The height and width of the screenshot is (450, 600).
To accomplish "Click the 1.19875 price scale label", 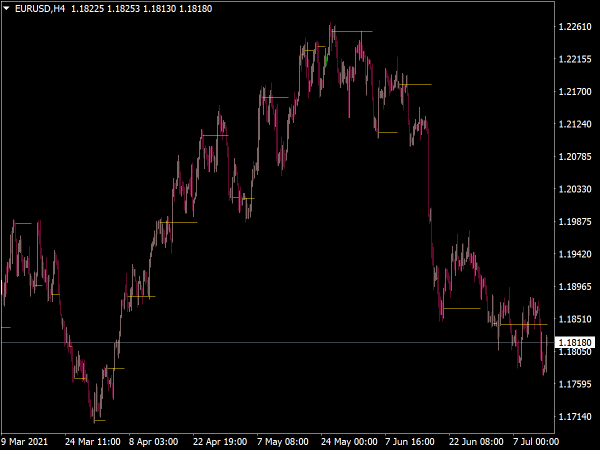I will pyautogui.click(x=575, y=222).
